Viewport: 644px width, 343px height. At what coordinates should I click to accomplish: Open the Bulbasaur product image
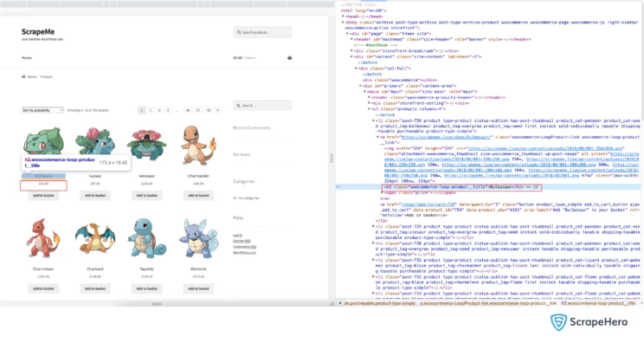(x=43, y=141)
